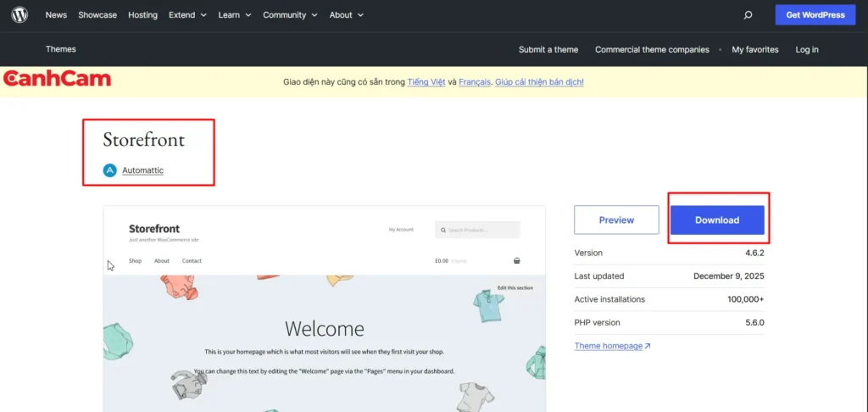The height and width of the screenshot is (412, 868).
Task: Open the My favorites link
Action: [754, 49]
